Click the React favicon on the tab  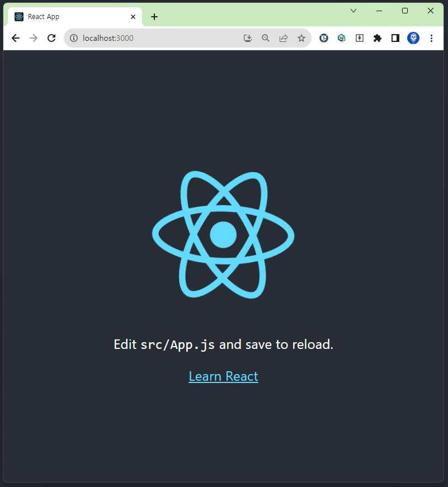click(x=19, y=17)
